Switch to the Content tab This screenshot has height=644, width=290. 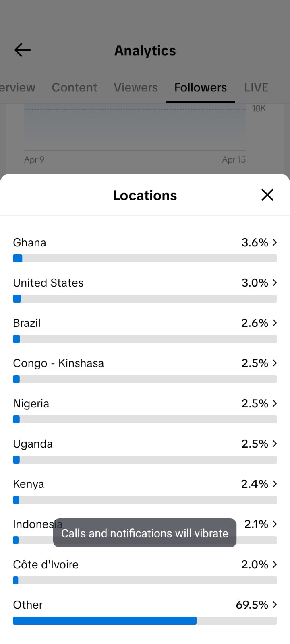pos(75,87)
